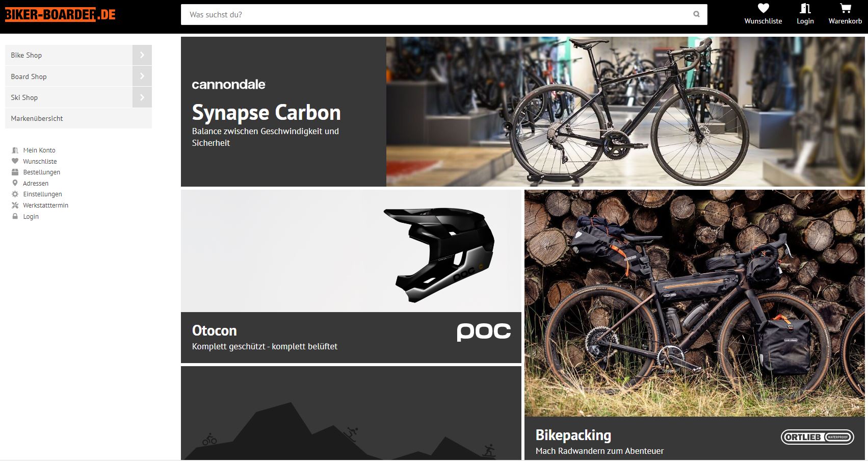Click the box icon beside Bestellungen
Viewport: 868px width, 461px height.
click(x=15, y=172)
